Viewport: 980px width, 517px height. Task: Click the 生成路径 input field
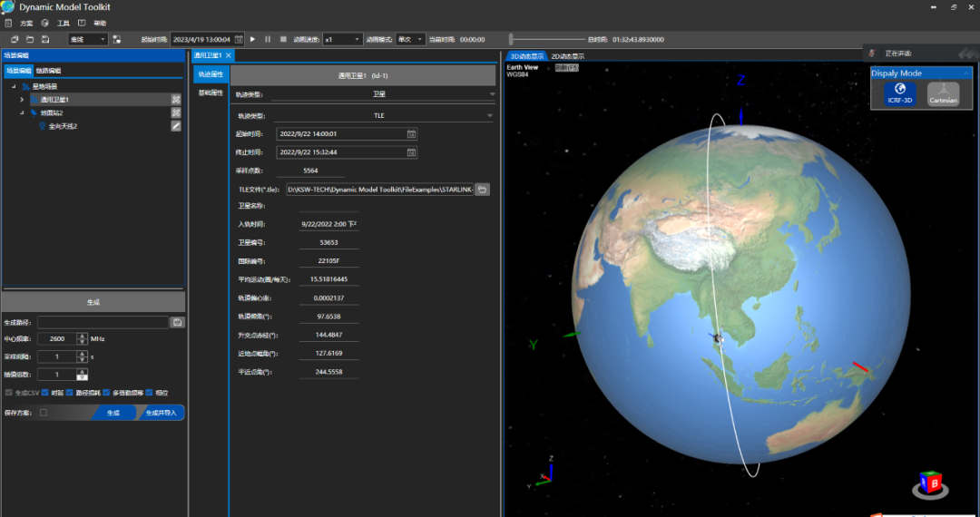(x=103, y=322)
